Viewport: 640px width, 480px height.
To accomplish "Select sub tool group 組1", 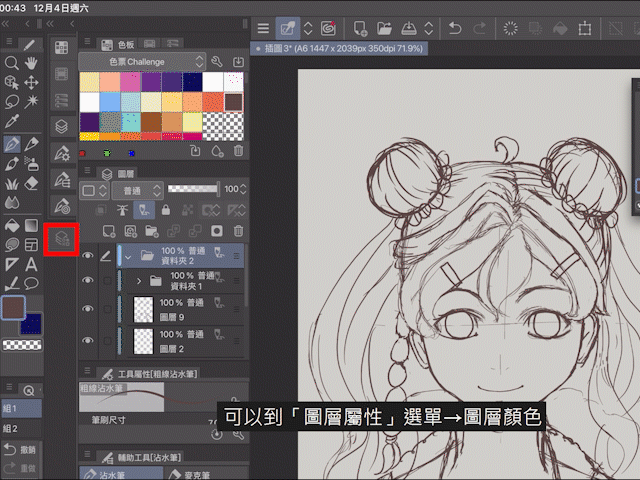I will (22, 408).
